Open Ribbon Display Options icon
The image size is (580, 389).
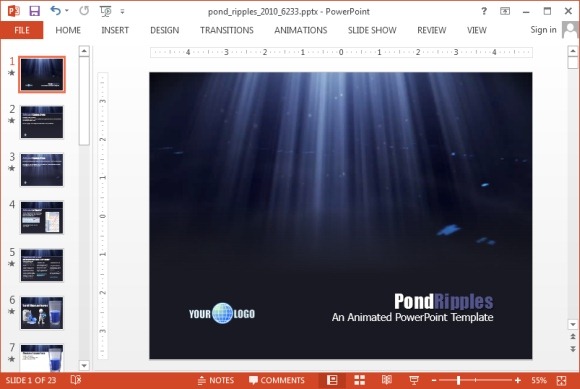(x=505, y=11)
